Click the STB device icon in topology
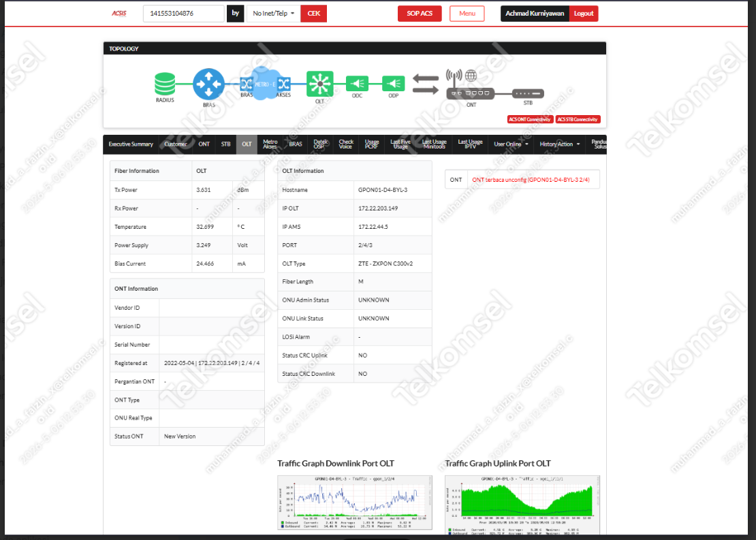Viewport: 756px width, 540px height. pyautogui.click(x=528, y=93)
